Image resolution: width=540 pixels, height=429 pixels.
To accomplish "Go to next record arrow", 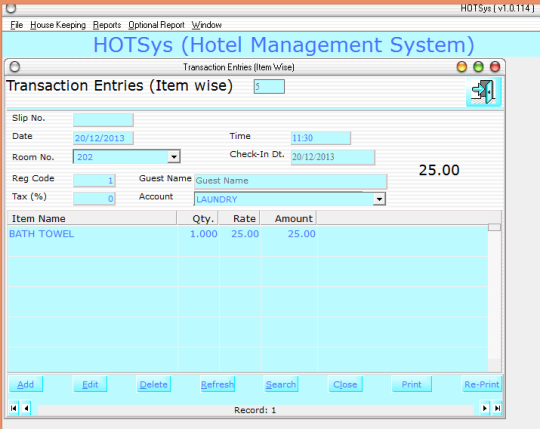I will click(485, 408).
